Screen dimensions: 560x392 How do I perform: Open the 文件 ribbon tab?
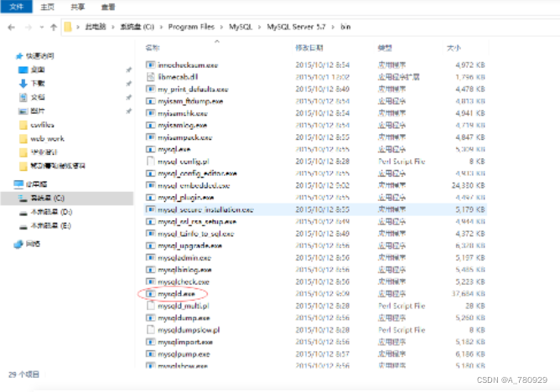tap(17, 7)
